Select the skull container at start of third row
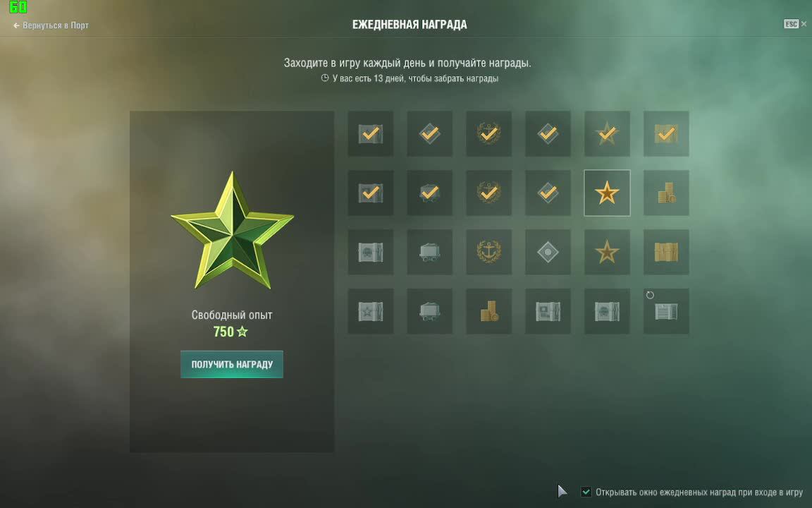This screenshot has width=812, height=508. tap(370, 252)
